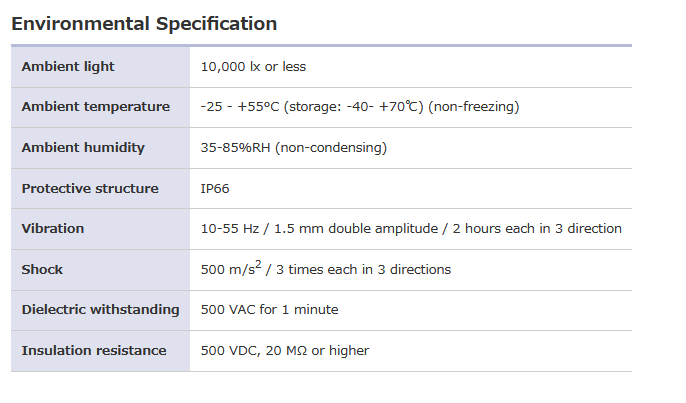Click the IP66 rating value

(x=215, y=188)
